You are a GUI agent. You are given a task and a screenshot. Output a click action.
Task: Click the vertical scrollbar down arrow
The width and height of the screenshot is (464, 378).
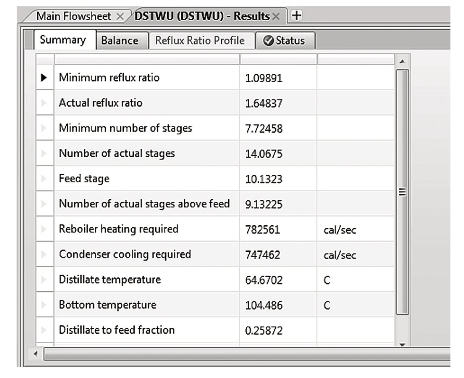coord(402,344)
